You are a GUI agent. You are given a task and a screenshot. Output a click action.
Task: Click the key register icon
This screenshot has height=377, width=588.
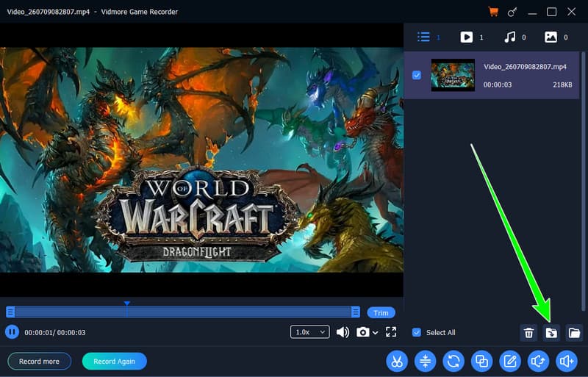(512, 12)
